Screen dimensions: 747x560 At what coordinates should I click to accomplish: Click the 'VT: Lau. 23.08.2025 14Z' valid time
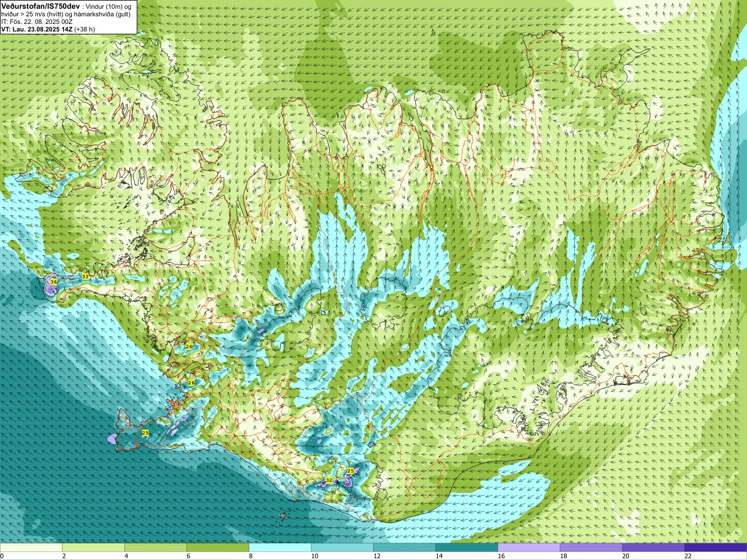click(37, 29)
